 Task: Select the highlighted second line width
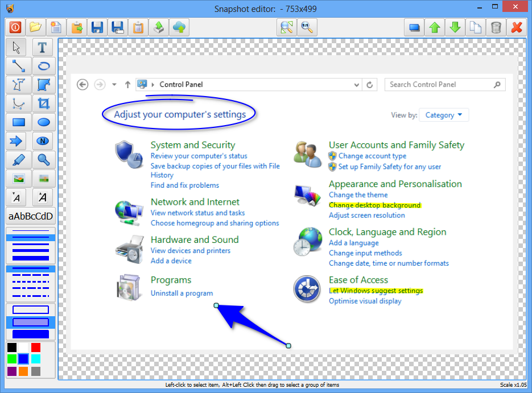pyautogui.click(x=31, y=237)
